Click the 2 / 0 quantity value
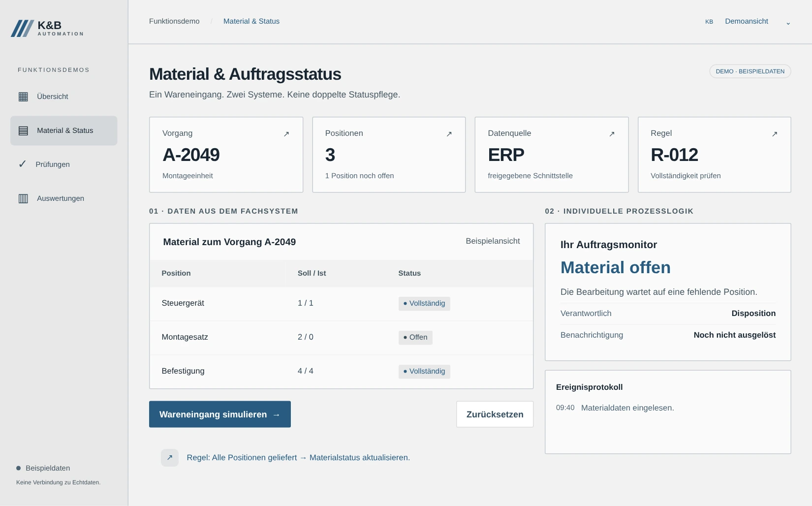The image size is (812, 506). 306,337
